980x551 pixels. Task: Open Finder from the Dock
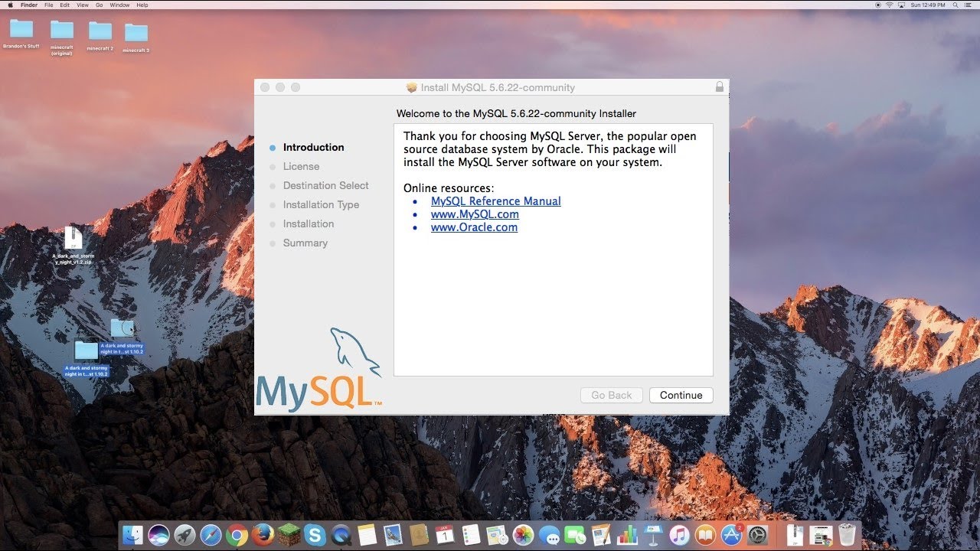[133, 535]
